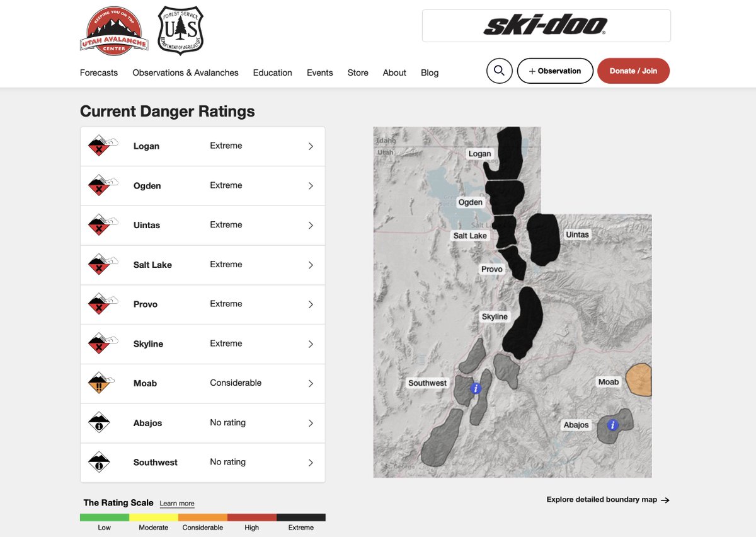
Task: Expand the Salt Lake region details chevron
Action: tap(310, 264)
